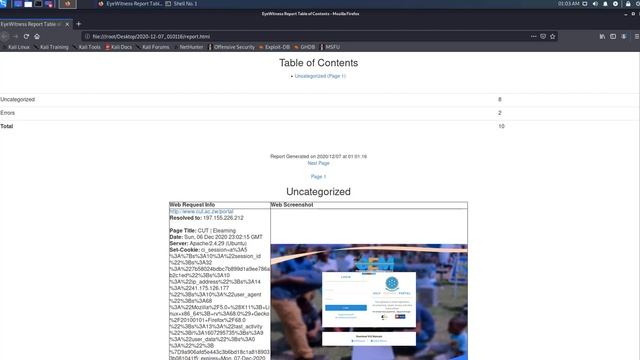The width and height of the screenshot is (640, 360).
Task: Click the Pocket save icon
Action: pos(543,36)
